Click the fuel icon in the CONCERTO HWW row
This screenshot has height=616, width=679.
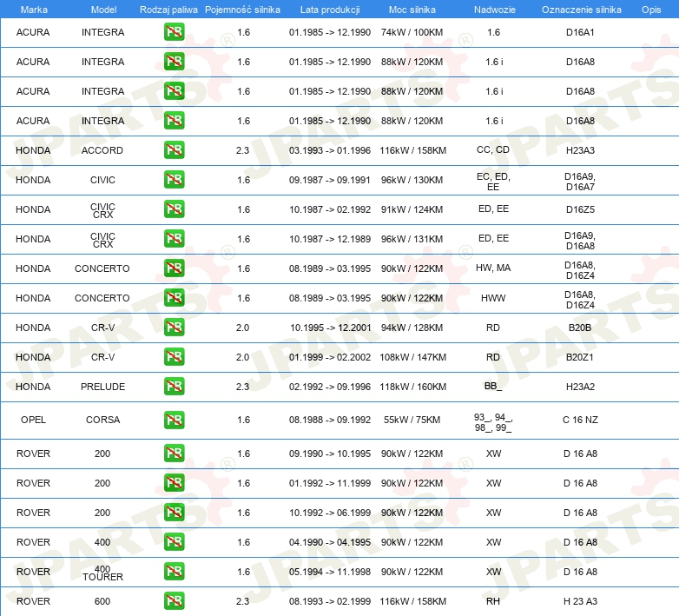click(174, 297)
